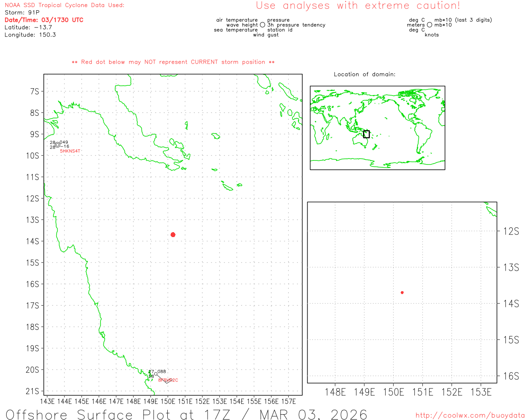Viewport: 525px width, 420px height.
Task: Click 'NOAA SSD Tropical Cyclone Data Used' text
Action: tap(64, 5)
